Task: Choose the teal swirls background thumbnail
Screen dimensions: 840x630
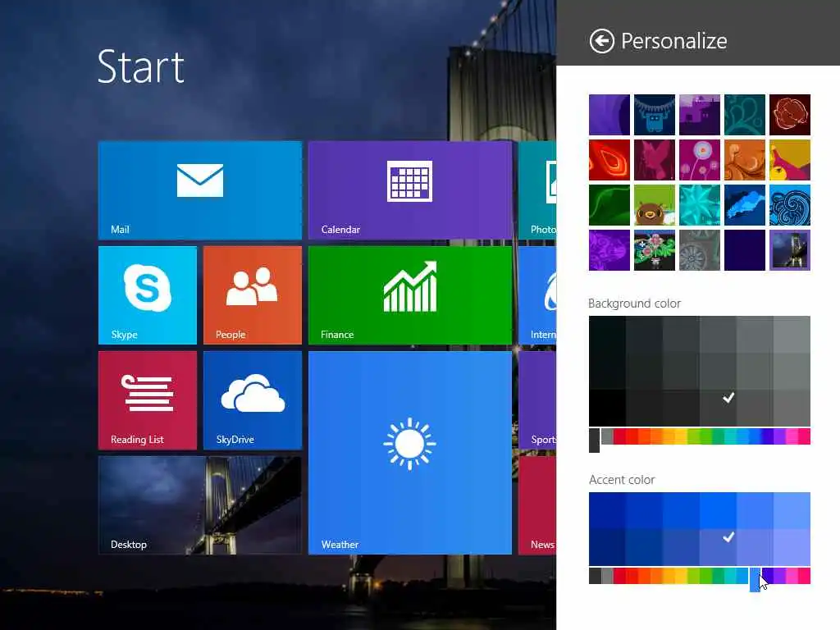Action: click(x=745, y=115)
